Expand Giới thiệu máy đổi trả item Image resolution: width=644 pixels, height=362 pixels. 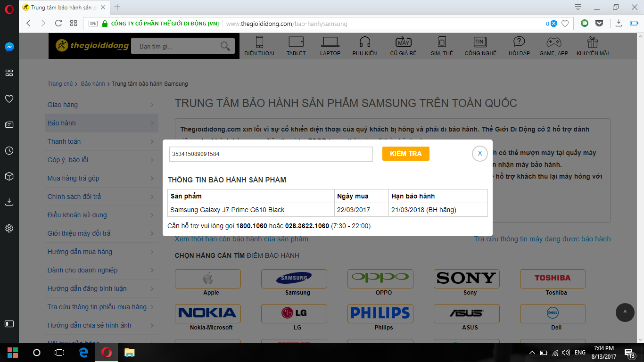click(x=102, y=233)
